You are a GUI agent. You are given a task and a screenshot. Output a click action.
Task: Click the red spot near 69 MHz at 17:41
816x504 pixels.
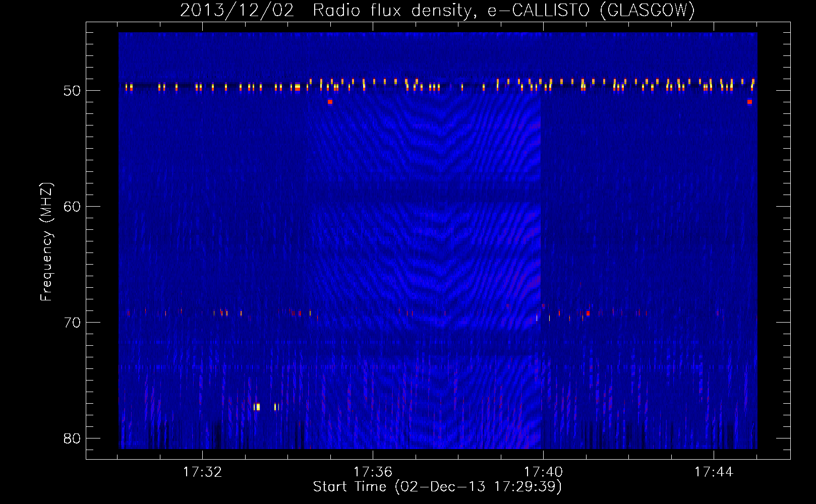click(x=588, y=313)
